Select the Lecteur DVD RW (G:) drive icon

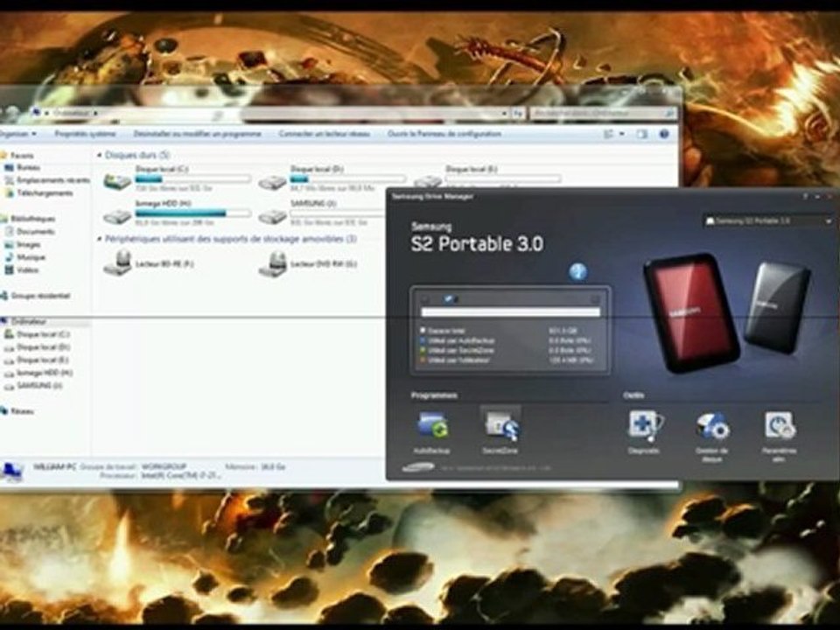pos(273,263)
